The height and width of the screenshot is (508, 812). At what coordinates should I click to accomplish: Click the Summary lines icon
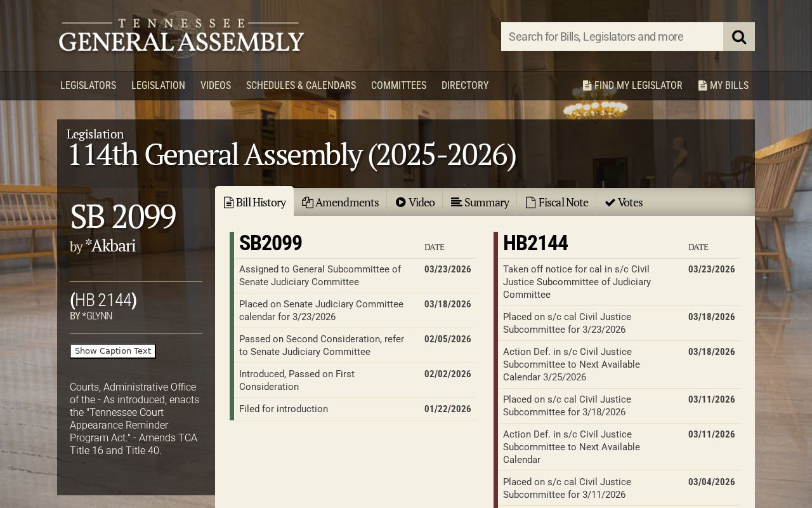[x=456, y=202]
